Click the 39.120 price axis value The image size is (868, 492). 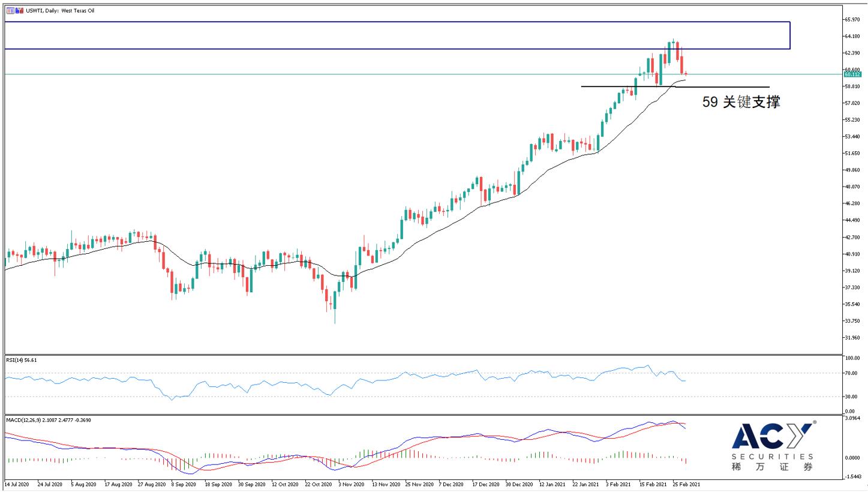pos(853,271)
